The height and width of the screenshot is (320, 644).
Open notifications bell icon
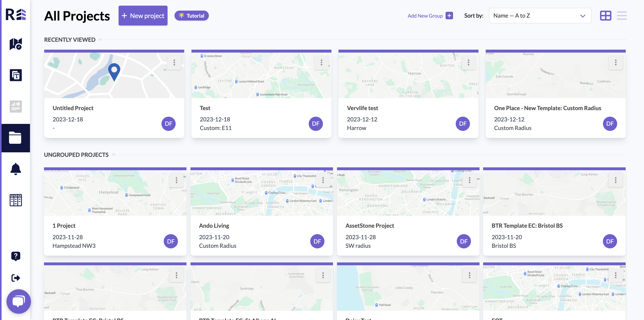click(16, 169)
